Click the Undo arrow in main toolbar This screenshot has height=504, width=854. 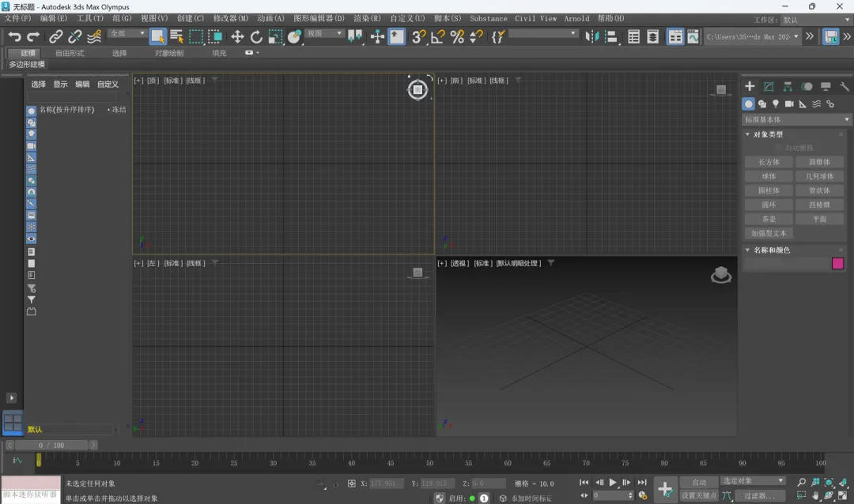click(14, 36)
